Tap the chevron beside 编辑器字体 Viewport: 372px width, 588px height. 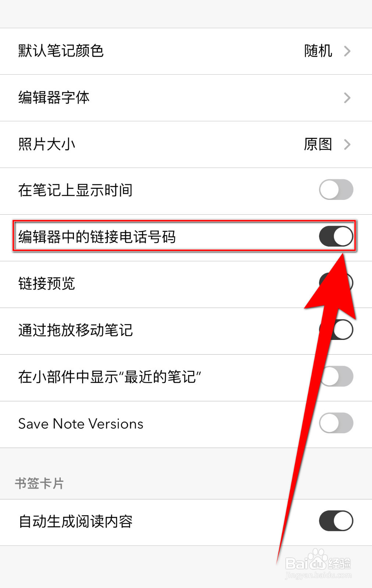[x=347, y=98]
